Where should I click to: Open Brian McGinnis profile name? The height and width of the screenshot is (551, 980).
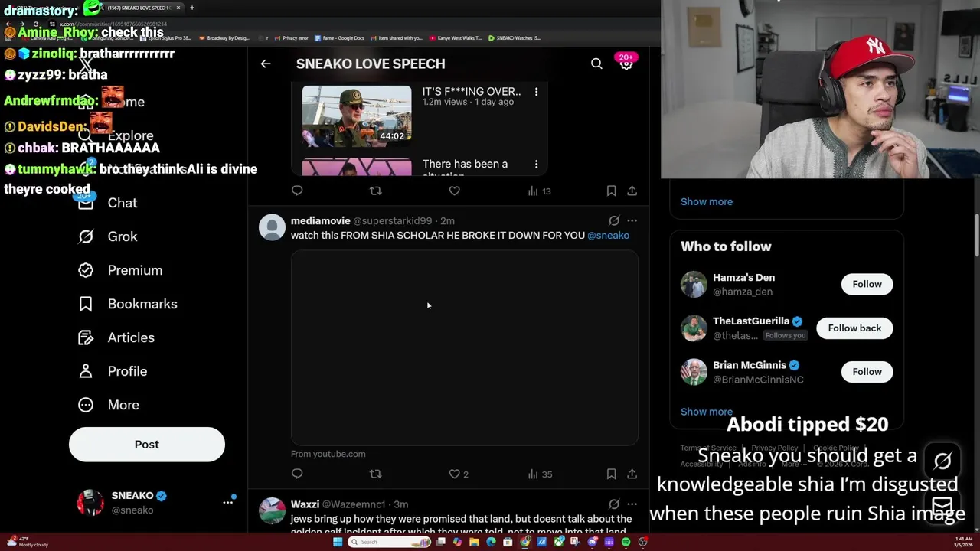tap(750, 365)
